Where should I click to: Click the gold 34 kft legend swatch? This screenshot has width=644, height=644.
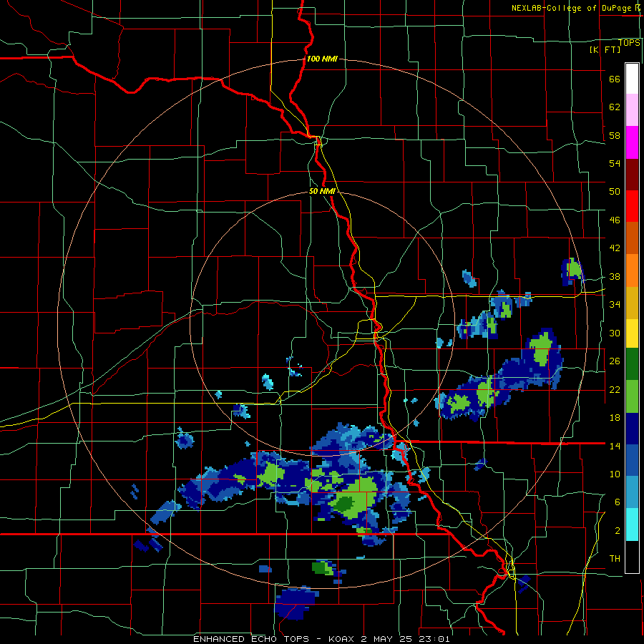pyautogui.click(x=632, y=303)
